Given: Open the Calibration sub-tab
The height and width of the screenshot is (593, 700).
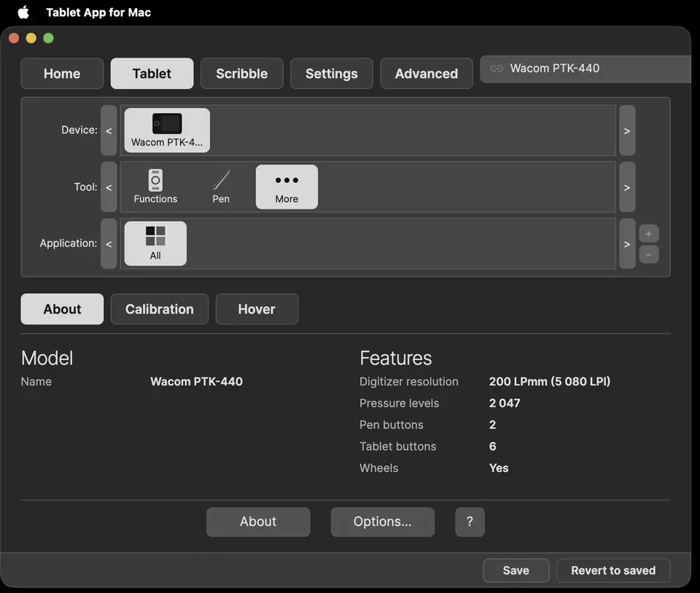Looking at the screenshot, I should point(160,309).
